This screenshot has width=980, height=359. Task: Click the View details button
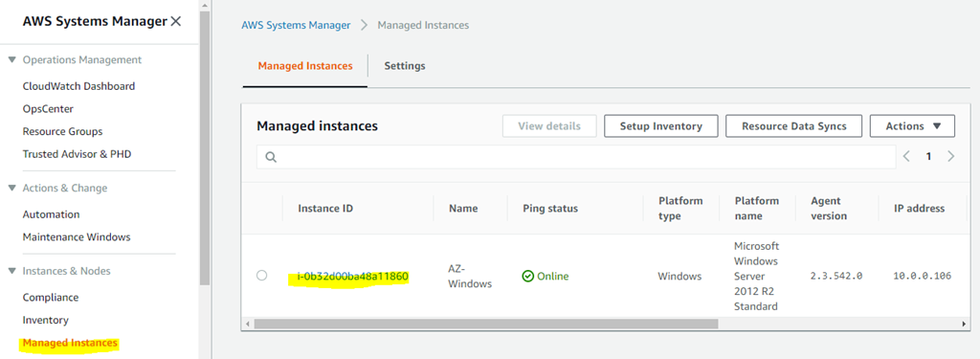coord(549,125)
